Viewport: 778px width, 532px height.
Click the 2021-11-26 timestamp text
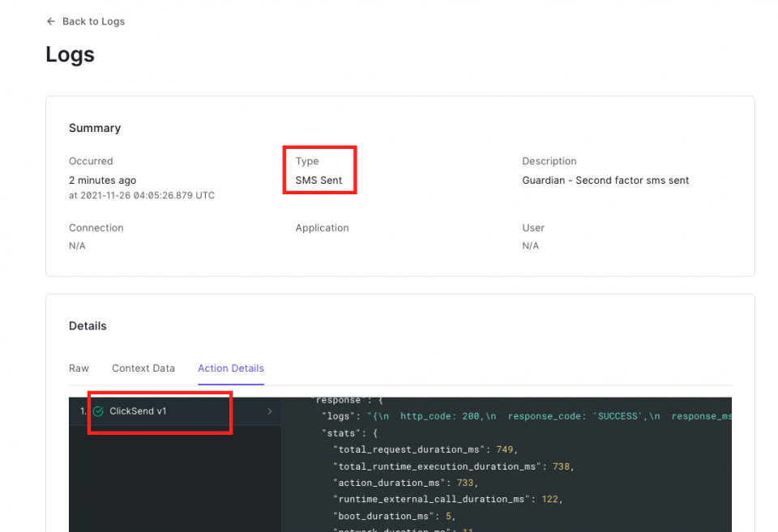(142, 195)
